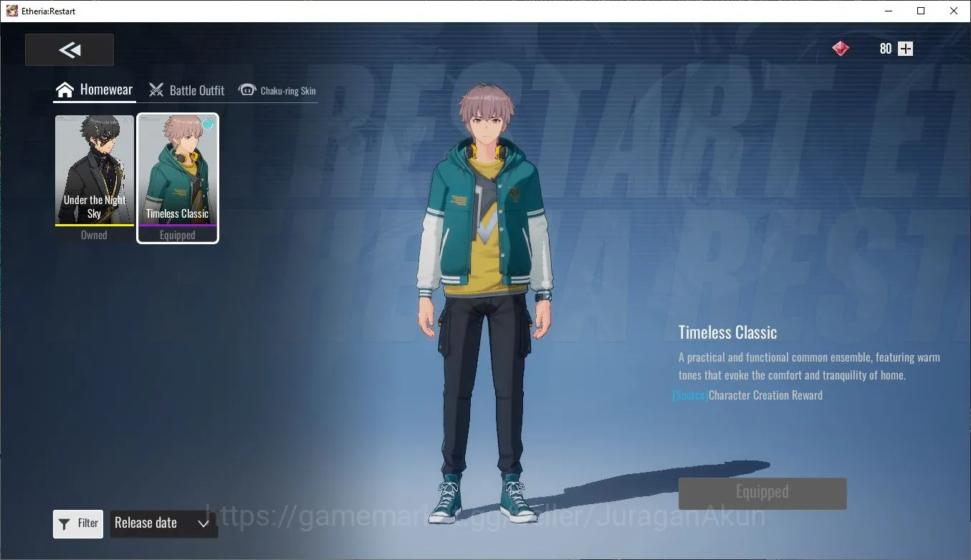The image size is (971, 560).
Task: Select Under the Night Sky outfit thumbnail
Action: pos(94,178)
